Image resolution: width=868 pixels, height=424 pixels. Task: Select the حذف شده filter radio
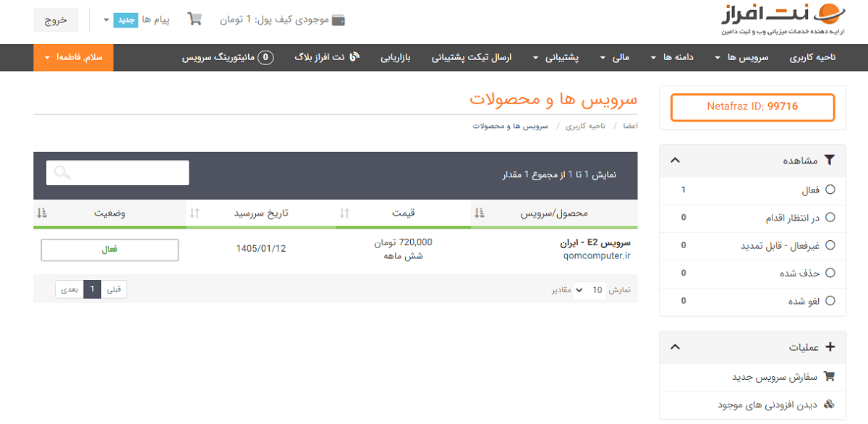click(x=830, y=273)
